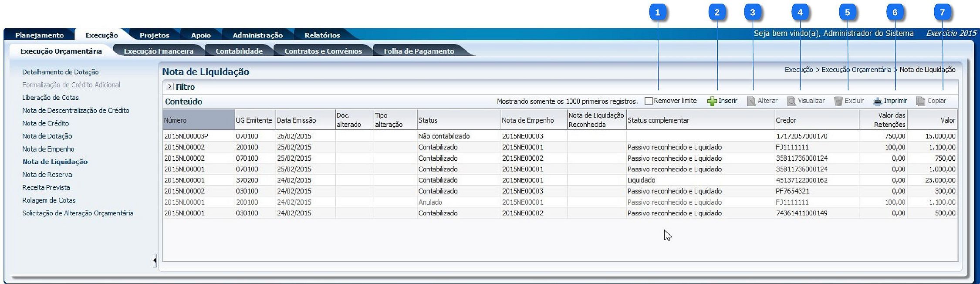Click callout marker number 1

tap(658, 13)
